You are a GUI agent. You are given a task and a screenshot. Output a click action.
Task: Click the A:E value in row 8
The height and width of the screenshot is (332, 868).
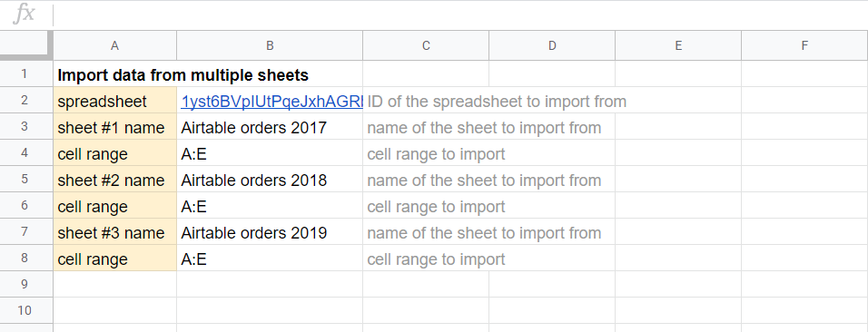270,259
